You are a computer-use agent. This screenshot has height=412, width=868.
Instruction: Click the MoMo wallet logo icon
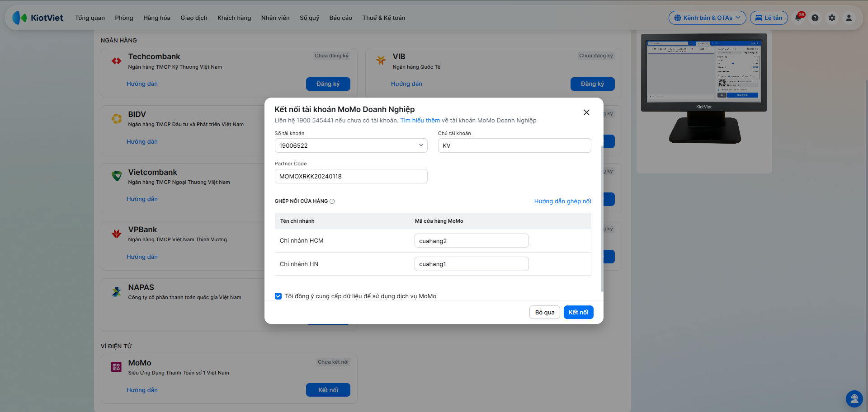pyautogui.click(x=117, y=367)
